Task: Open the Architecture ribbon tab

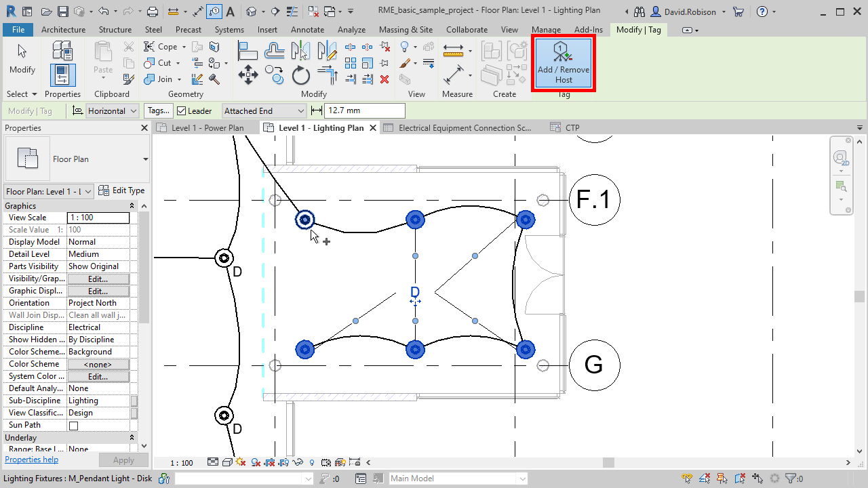Action: tap(63, 29)
